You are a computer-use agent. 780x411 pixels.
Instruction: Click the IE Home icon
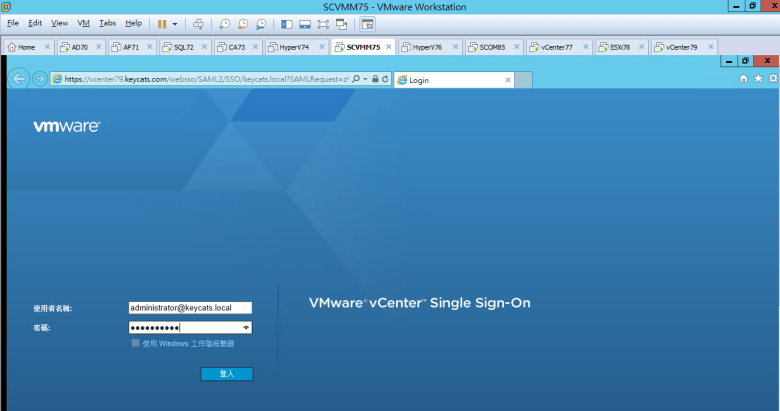click(x=743, y=78)
